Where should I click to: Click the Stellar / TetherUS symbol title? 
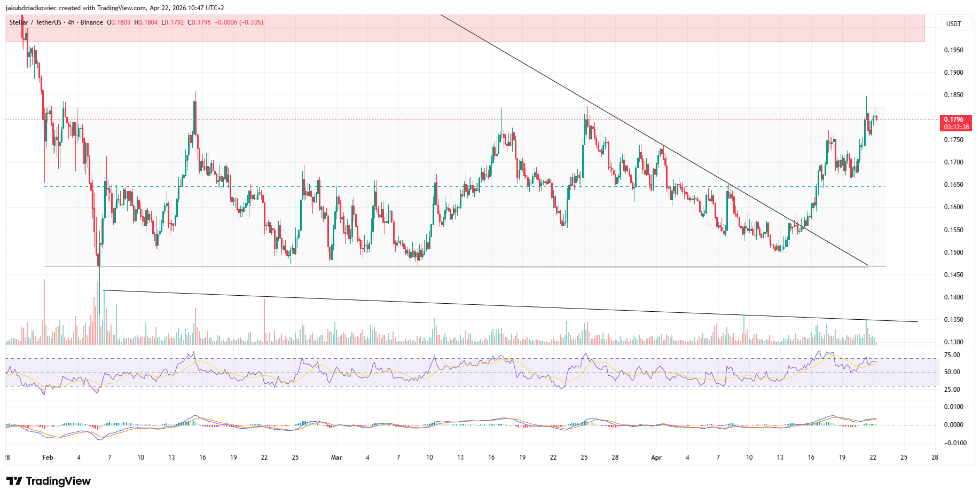56,22
